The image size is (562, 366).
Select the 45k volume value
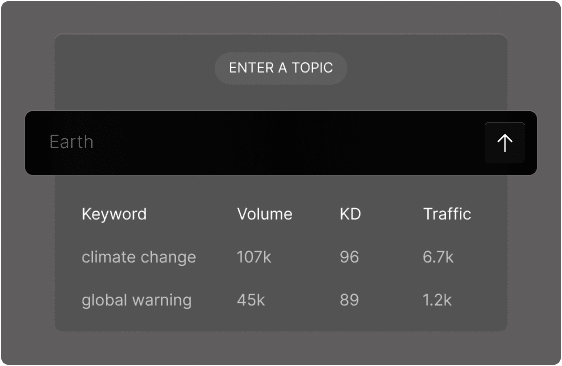[x=251, y=300]
